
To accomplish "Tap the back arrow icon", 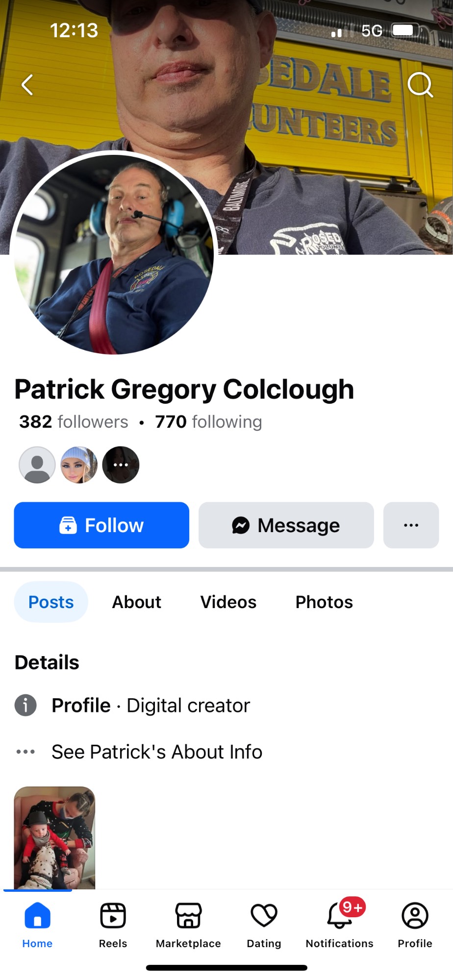I will (x=27, y=85).
